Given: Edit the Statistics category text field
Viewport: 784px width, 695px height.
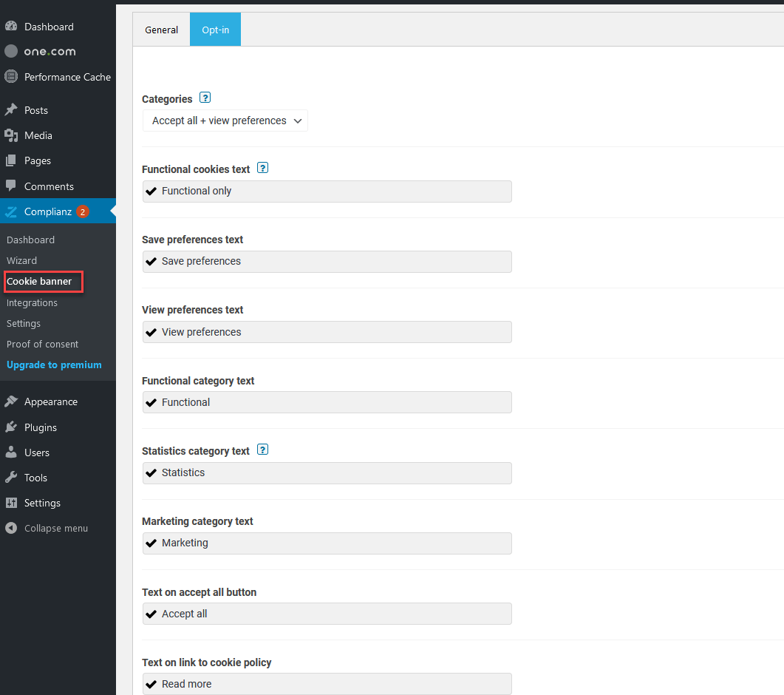Looking at the screenshot, I should (x=327, y=473).
